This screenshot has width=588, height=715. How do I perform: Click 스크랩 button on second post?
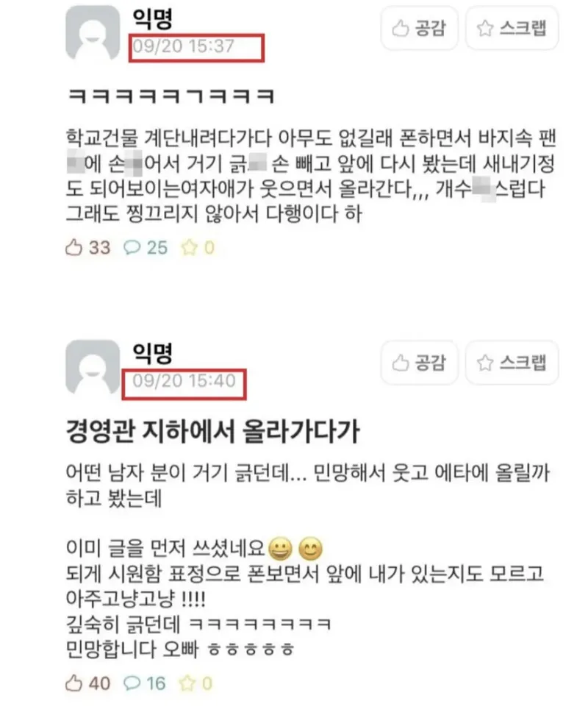(512, 363)
